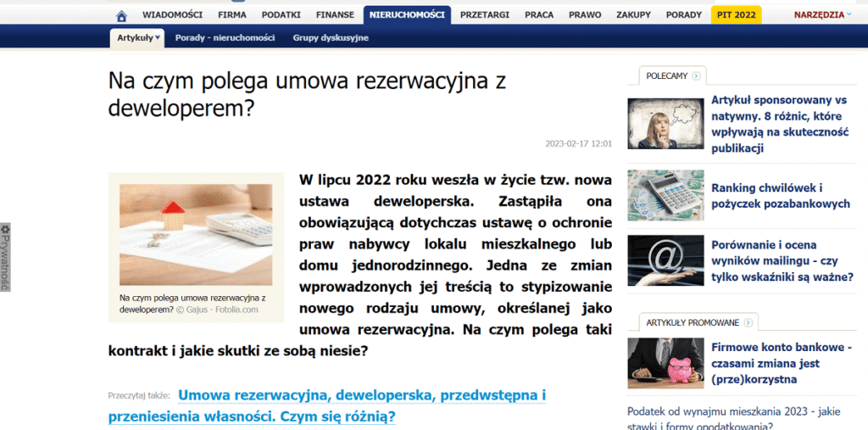Viewport: 868px width, 430px height.
Task: Switch to Porady - nieruchomości tab
Action: pos(225,38)
